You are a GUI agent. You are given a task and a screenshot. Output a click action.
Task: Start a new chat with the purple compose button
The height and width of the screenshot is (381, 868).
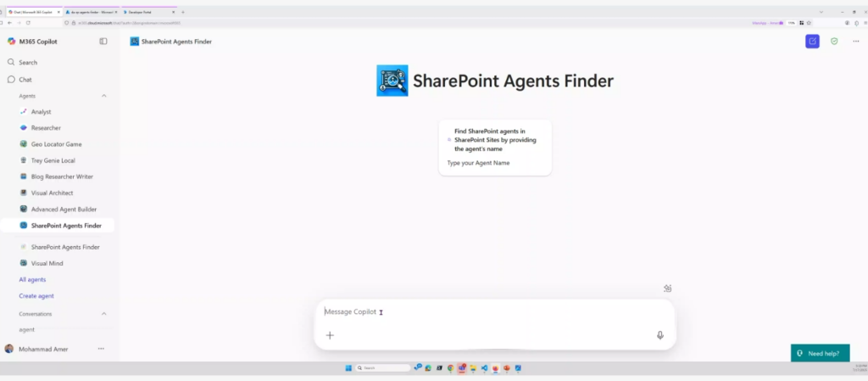click(x=812, y=41)
